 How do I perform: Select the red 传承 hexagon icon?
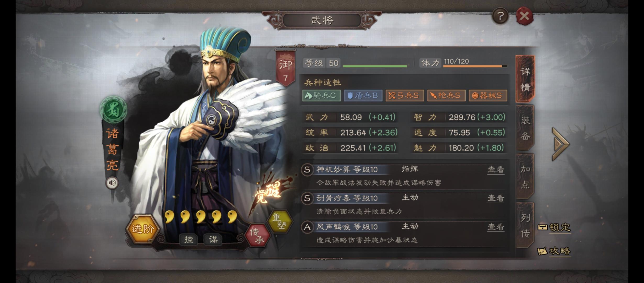coord(257,235)
